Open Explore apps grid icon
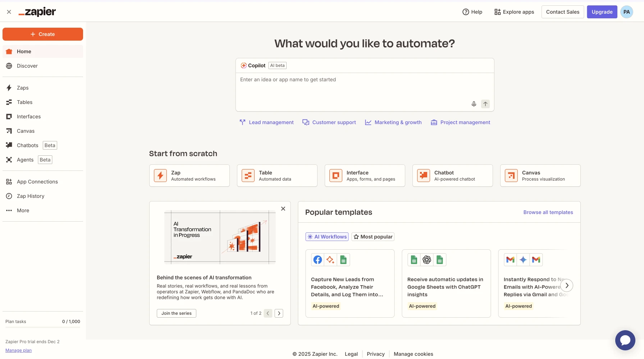 pos(497,12)
